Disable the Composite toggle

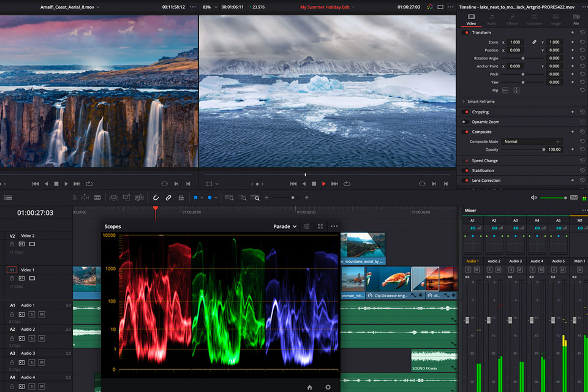pos(467,132)
